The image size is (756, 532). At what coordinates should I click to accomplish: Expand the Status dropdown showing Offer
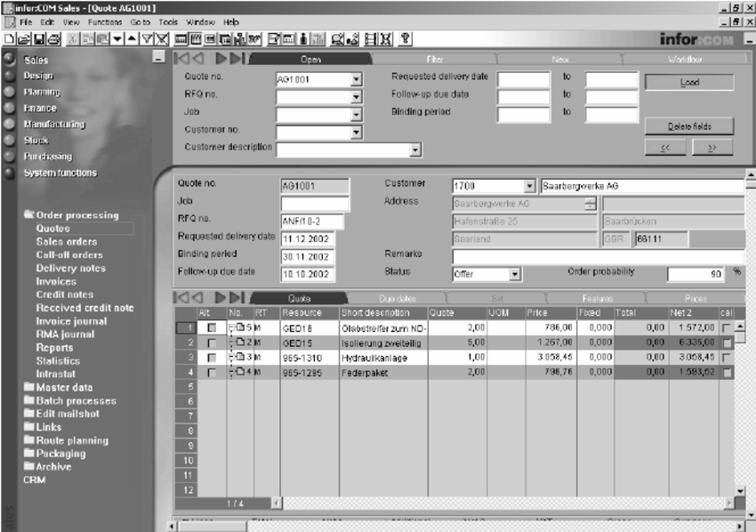point(512,276)
